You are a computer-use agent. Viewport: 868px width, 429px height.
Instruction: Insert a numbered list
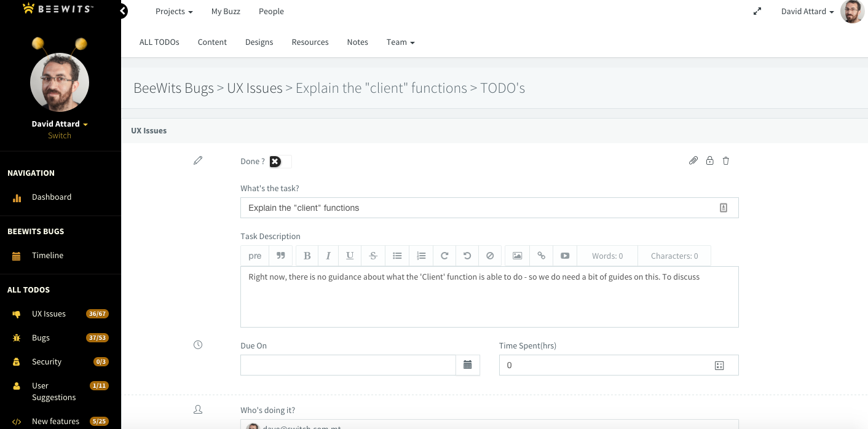tap(421, 256)
